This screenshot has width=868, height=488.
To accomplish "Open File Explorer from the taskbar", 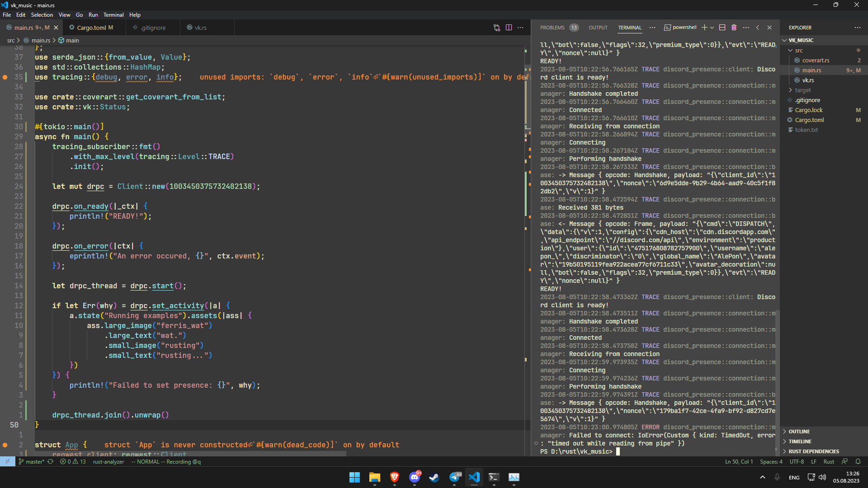I will pos(374,477).
